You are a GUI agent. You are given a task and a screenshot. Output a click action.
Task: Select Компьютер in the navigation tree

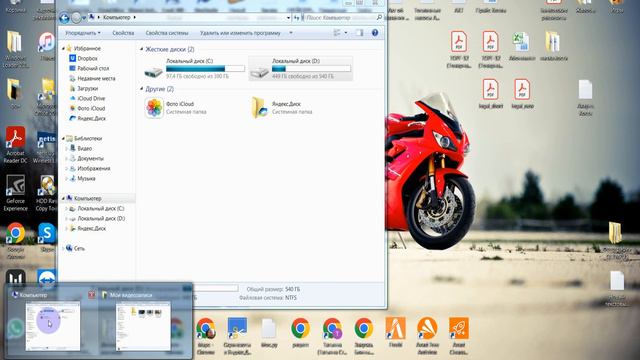(84, 198)
